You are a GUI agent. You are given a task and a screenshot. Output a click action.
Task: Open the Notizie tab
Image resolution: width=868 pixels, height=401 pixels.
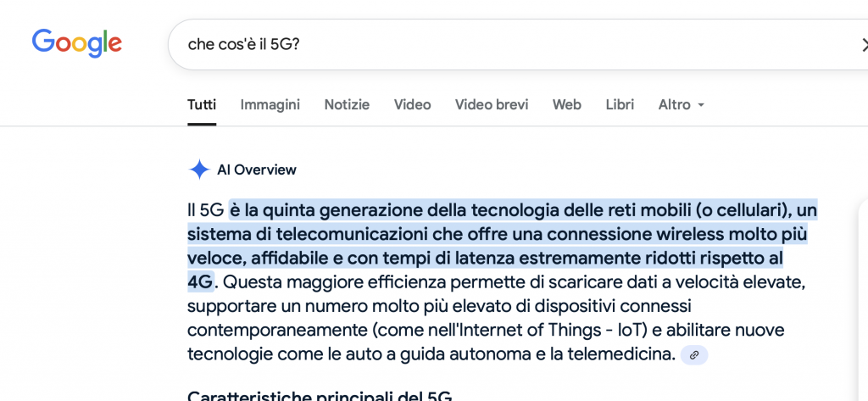pos(347,104)
